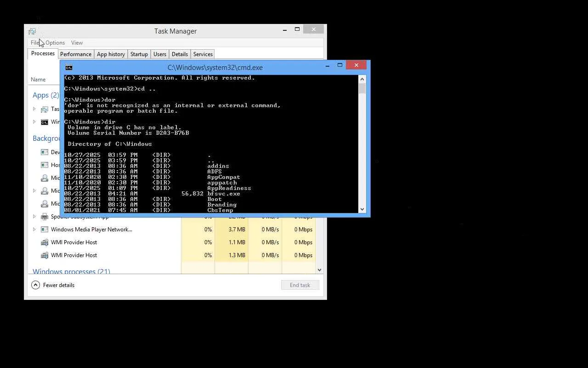Open the View menu in Task Manager
588x368 pixels.
point(77,43)
